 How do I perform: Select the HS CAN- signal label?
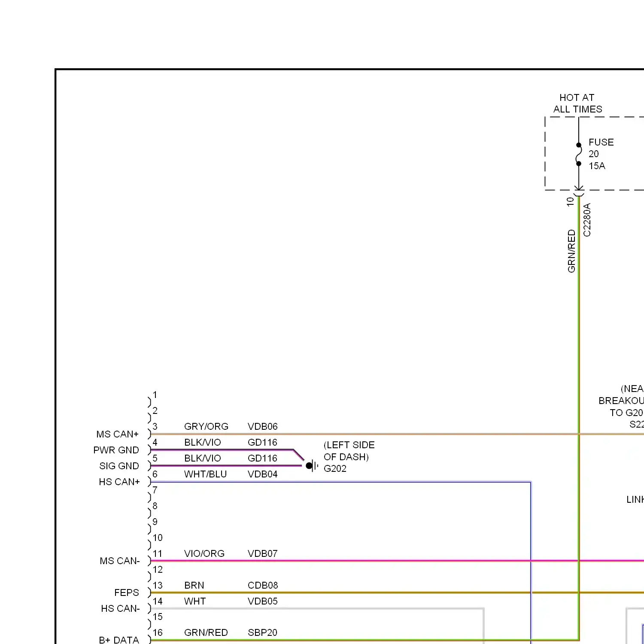pos(121,608)
